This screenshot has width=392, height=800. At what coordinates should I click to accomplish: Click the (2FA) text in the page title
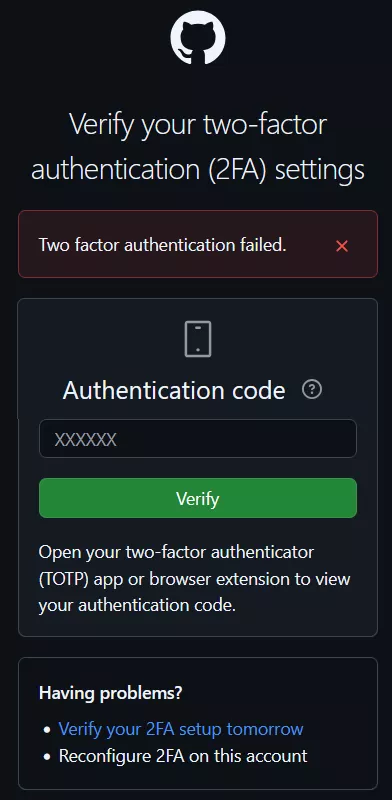(x=237, y=169)
